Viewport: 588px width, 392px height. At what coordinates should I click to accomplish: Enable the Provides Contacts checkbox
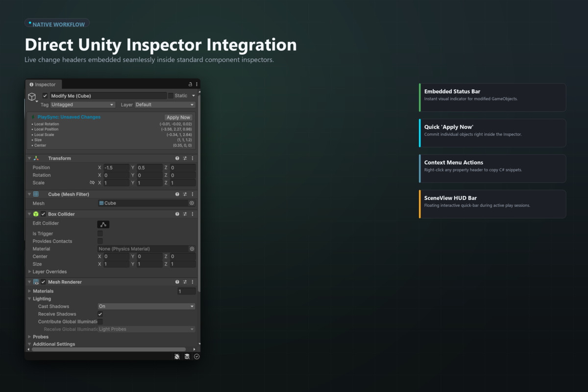click(100, 242)
